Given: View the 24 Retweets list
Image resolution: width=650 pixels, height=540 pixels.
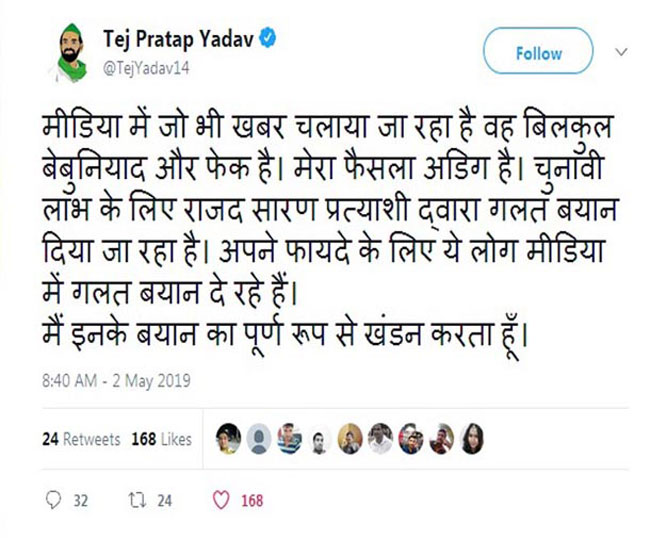Looking at the screenshot, I should (81, 439).
